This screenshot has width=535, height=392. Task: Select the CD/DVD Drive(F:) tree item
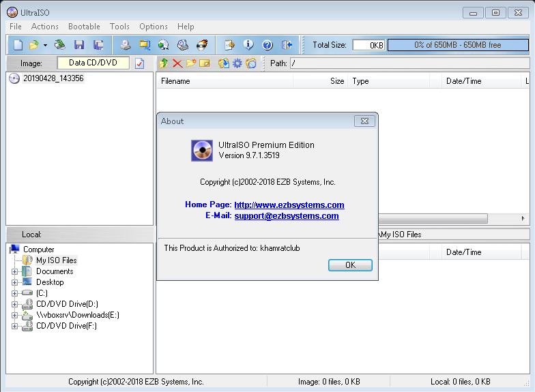click(66, 326)
